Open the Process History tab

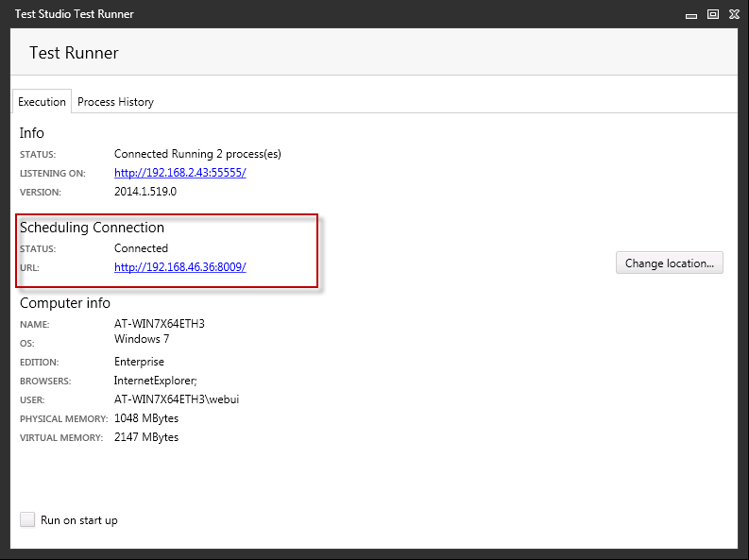tap(115, 102)
